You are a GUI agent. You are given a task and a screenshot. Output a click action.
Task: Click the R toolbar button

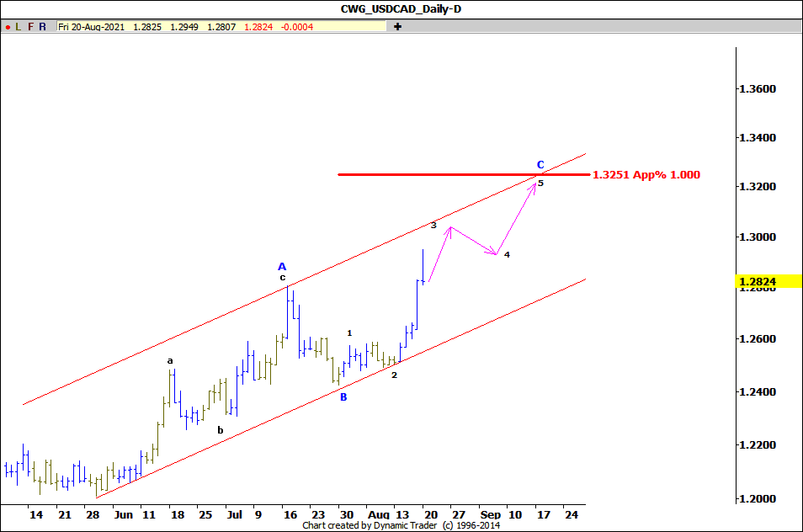click(x=42, y=27)
